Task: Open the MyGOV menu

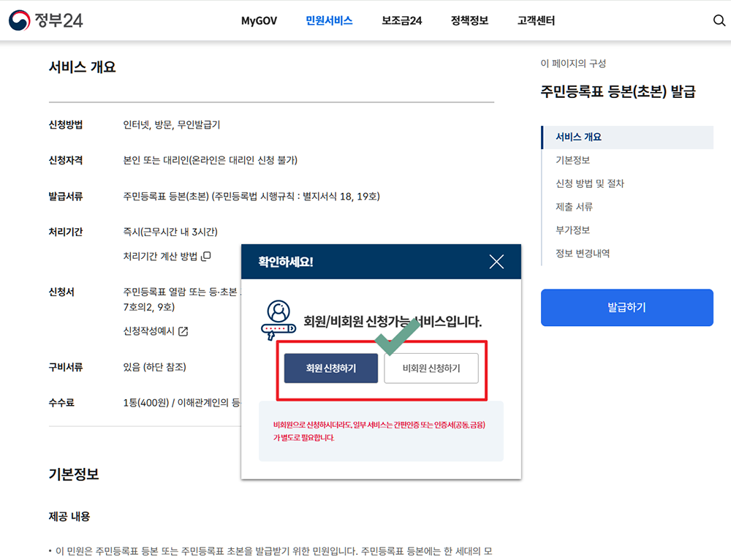Action: point(258,21)
